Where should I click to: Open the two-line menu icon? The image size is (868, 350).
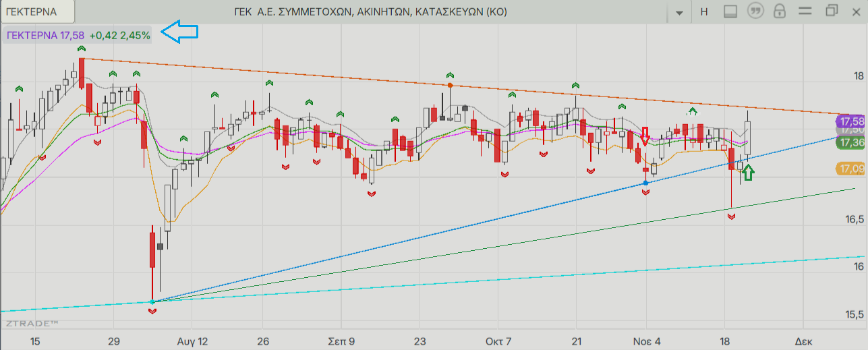(x=806, y=11)
